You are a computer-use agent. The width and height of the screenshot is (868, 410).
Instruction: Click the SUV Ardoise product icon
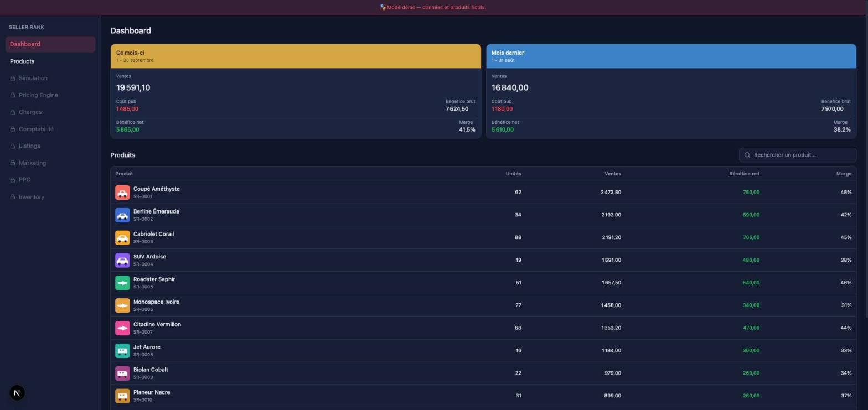(x=122, y=260)
